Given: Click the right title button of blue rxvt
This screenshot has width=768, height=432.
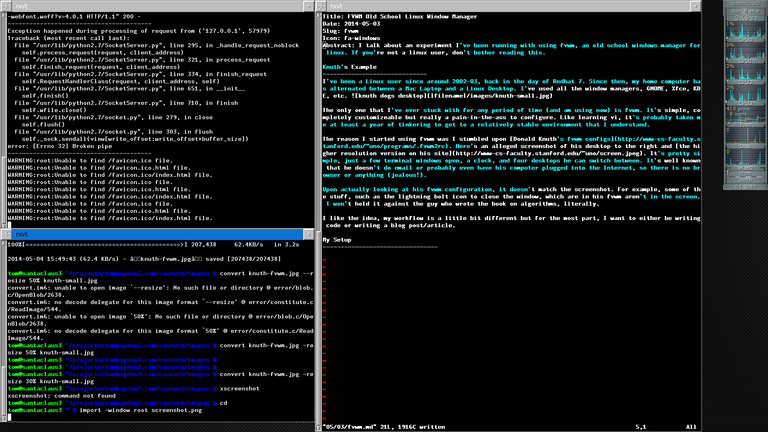Looking at the screenshot, I should coord(309,234).
